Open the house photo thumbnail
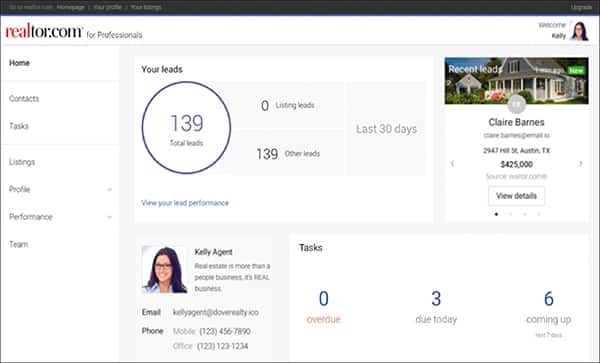This screenshot has width=600, height=363. point(517,81)
